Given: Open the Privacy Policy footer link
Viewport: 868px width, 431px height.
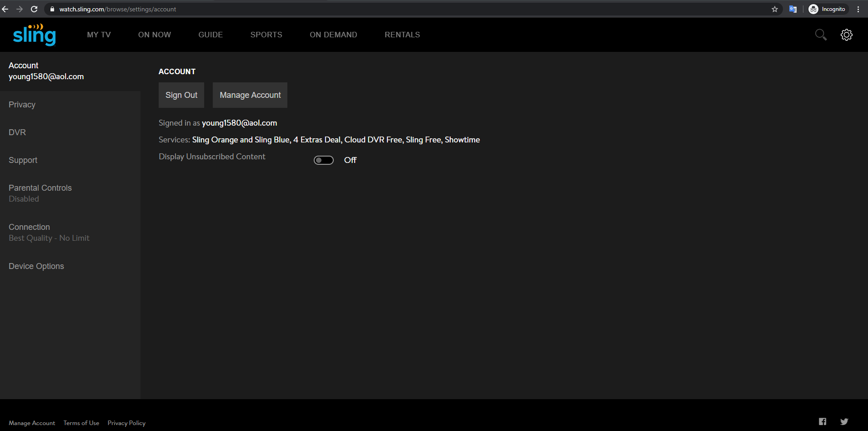Looking at the screenshot, I should click(126, 423).
